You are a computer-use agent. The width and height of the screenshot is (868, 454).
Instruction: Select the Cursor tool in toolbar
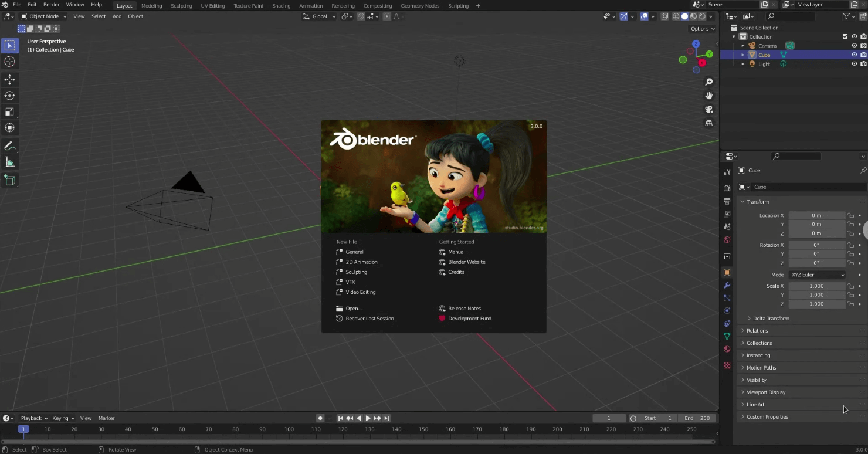coord(9,62)
